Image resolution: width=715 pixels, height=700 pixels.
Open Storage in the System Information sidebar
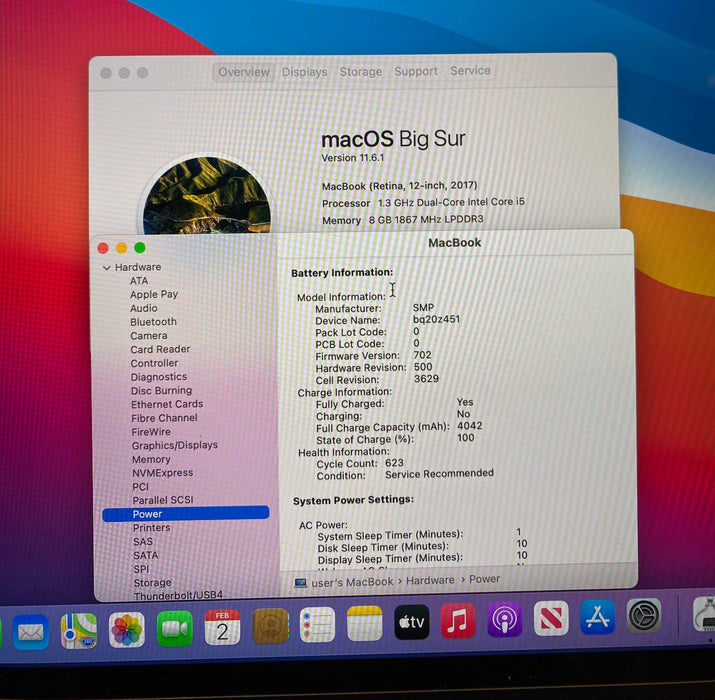pos(152,583)
